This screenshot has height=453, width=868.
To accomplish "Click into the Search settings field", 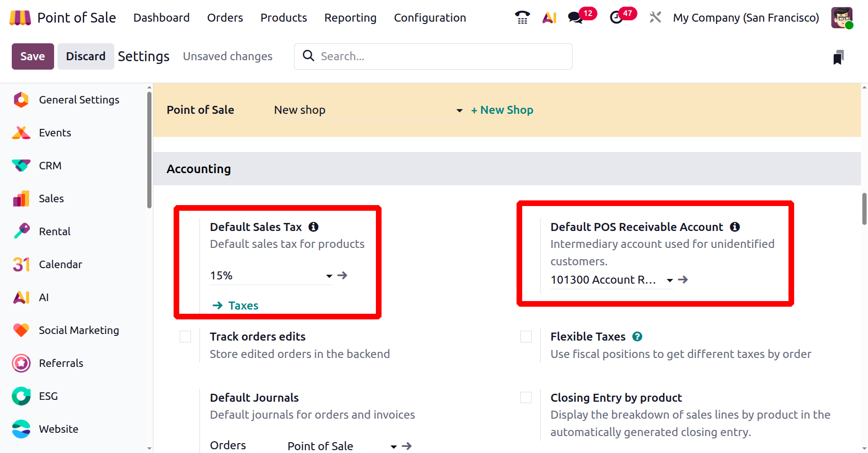I will (x=433, y=56).
